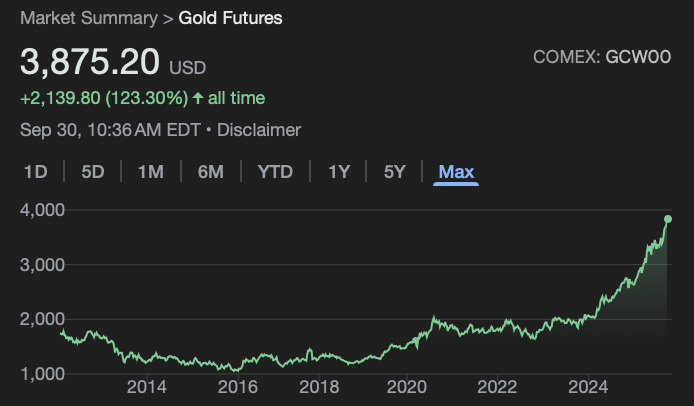Click the +2,139.80 (123.30%) change text
Viewport: 694px width, 406px height.
104,98
